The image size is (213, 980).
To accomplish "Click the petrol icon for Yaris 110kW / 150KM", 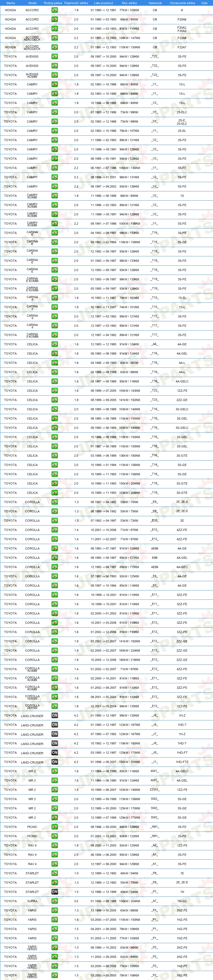I will click(55, 920).
